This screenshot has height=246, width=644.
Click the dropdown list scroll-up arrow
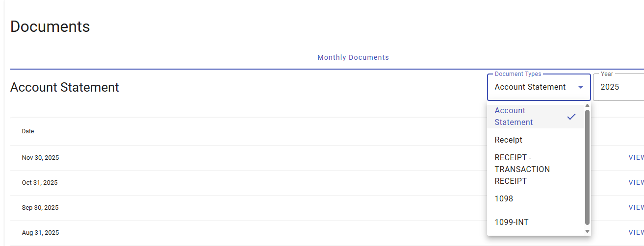pos(587,106)
